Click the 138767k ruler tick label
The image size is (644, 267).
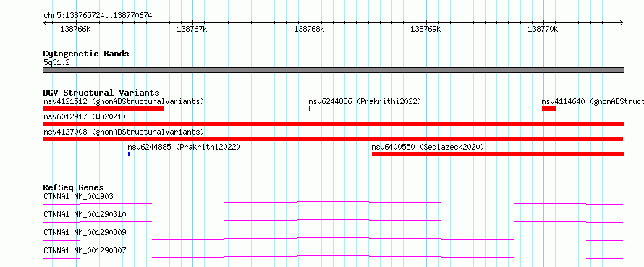[x=192, y=30]
